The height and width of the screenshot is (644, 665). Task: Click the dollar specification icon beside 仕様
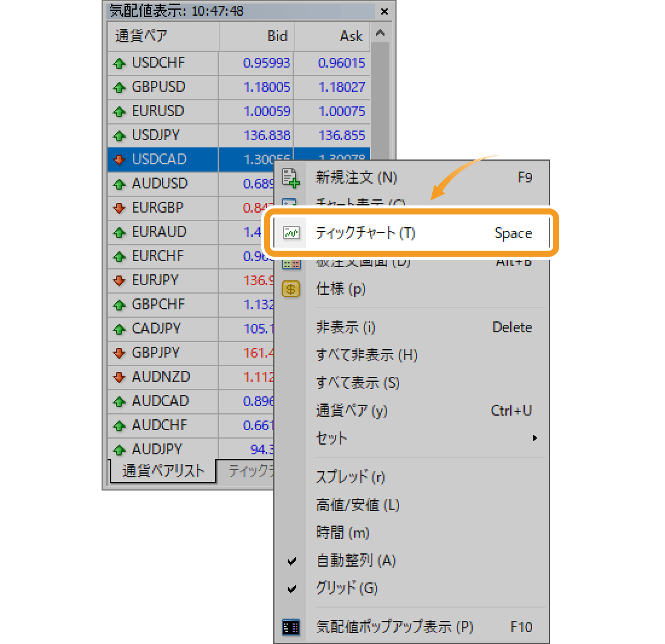pyautogui.click(x=291, y=289)
